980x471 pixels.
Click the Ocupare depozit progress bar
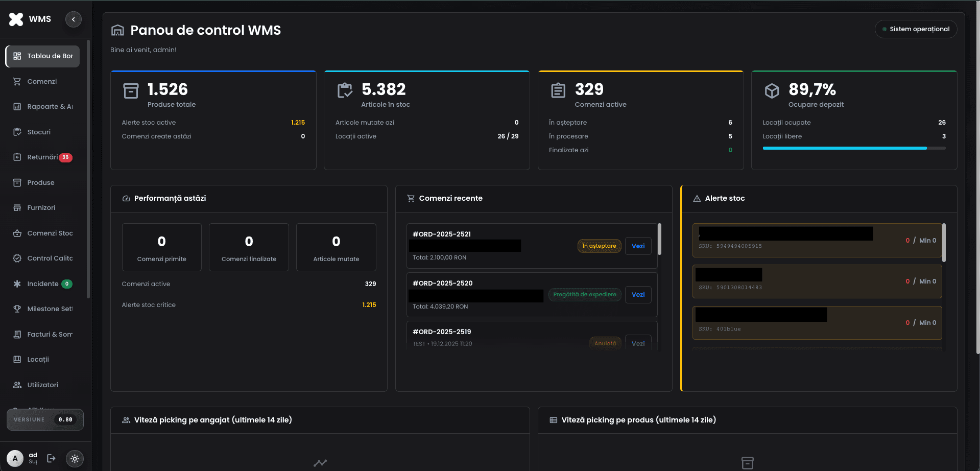853,148
